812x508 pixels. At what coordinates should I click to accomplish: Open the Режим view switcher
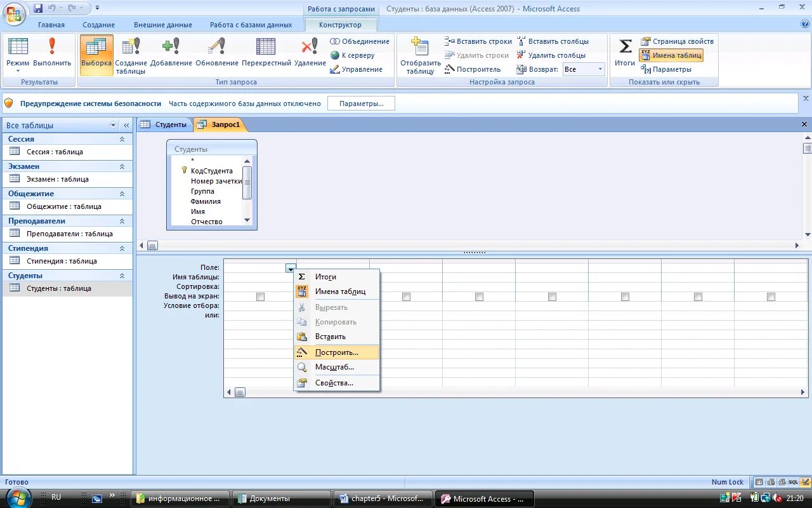click(x=18, y=55)
